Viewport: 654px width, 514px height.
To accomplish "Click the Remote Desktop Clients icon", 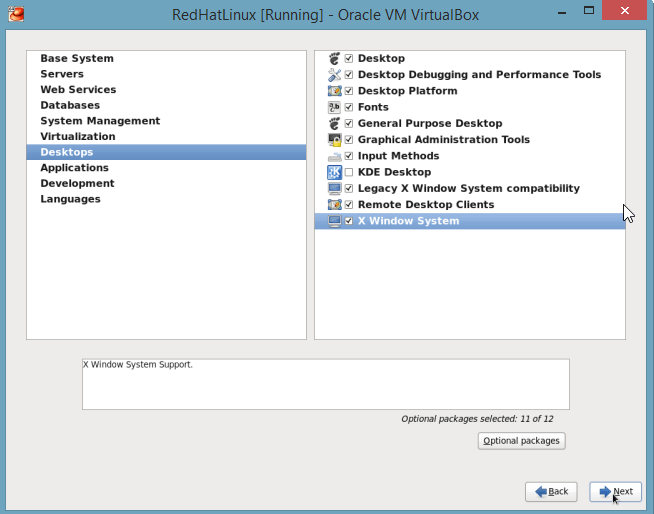I will [x=335, y=205].
